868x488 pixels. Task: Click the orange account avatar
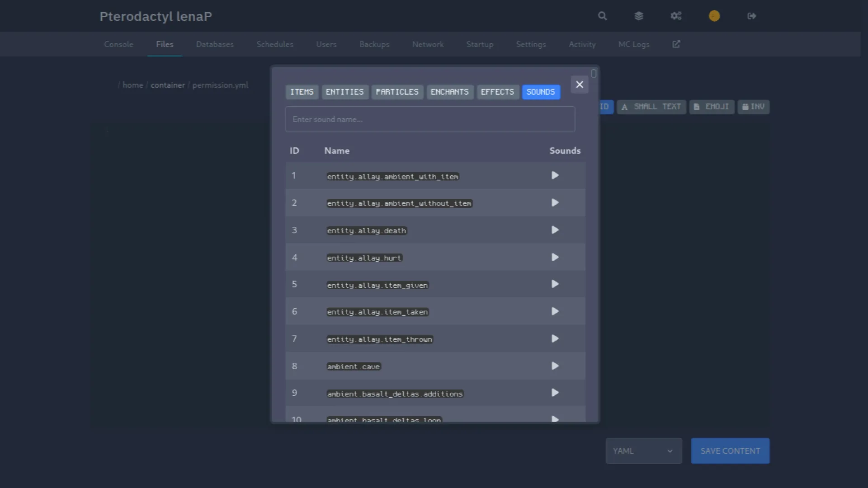[x=714, y=16]
